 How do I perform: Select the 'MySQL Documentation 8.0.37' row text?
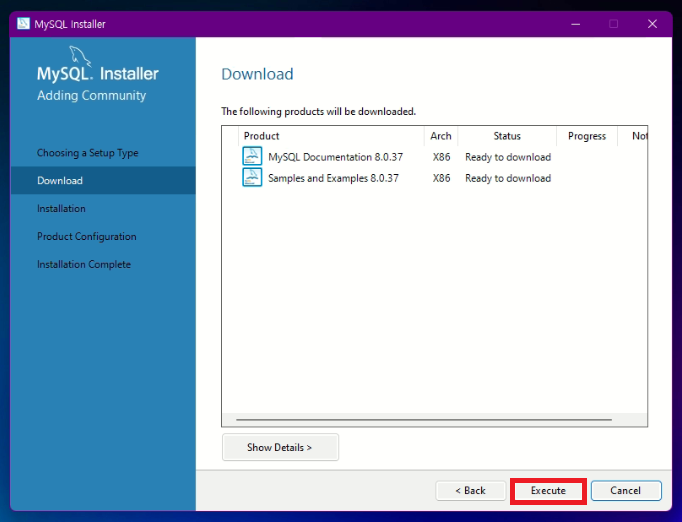[335, 157]
